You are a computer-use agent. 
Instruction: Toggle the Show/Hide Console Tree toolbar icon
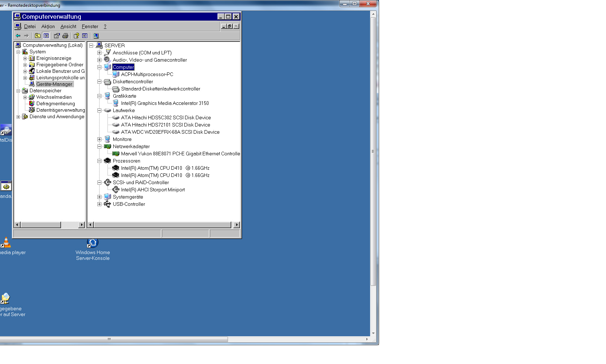[46, 36]
